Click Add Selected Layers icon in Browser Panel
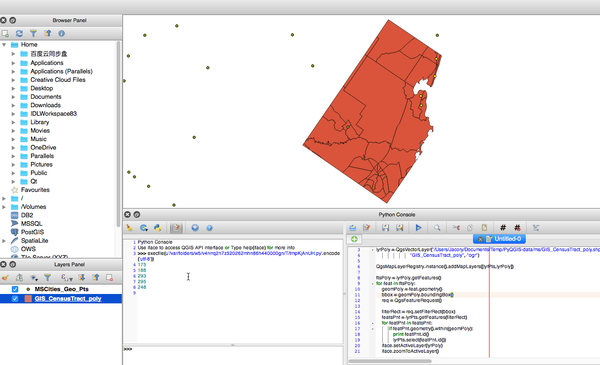Image resolution: width=600 pixels, height=365 pixels. click(5, 34)
